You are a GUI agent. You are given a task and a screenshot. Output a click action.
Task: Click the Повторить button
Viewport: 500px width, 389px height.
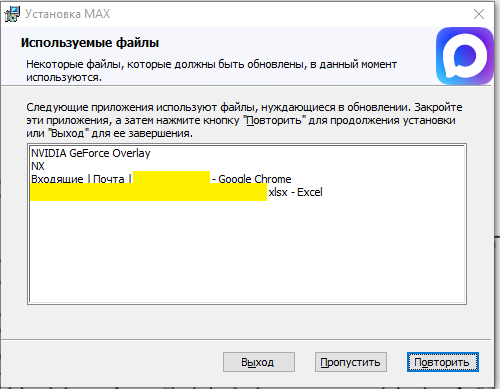coord(443,362)
